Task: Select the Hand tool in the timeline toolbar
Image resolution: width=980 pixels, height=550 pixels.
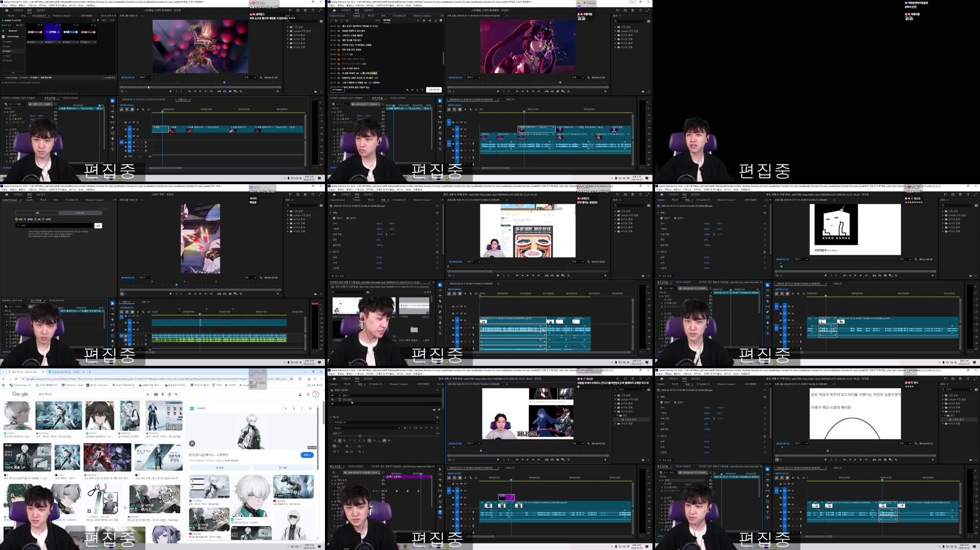Action: (x=112, y=137)
